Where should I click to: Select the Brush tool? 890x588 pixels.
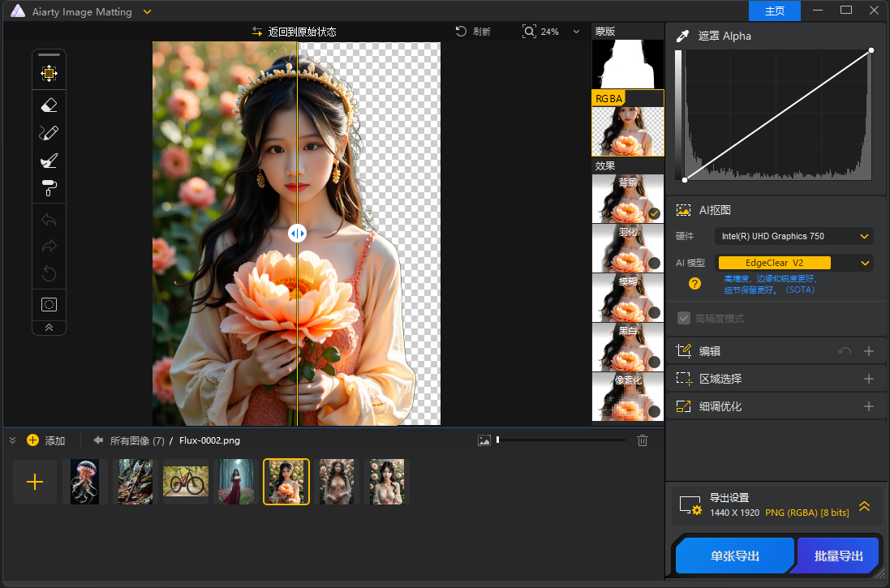[x=49, y=160]
